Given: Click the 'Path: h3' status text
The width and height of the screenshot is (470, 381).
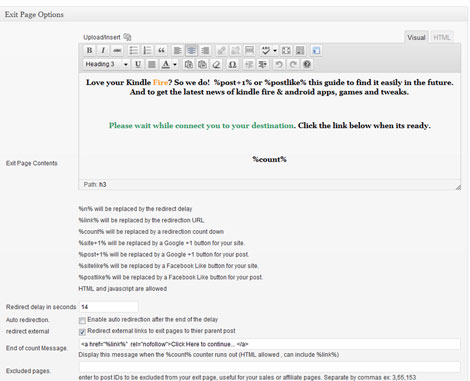Looking at the screenshot, I should tap(95, 184).
